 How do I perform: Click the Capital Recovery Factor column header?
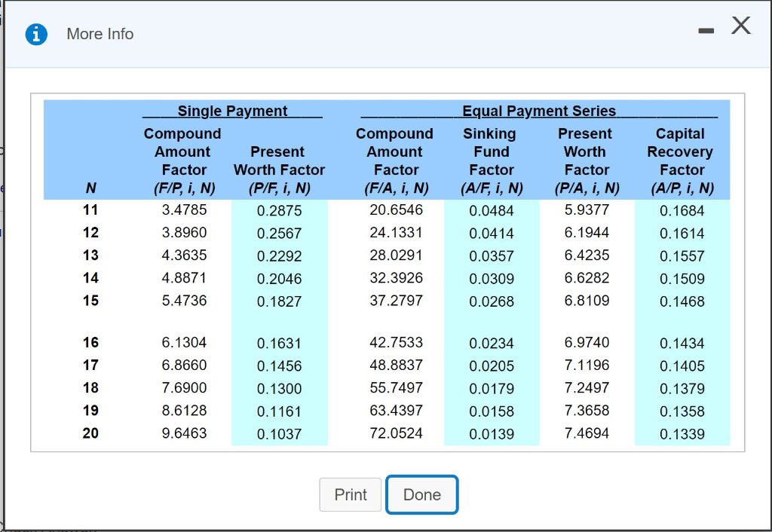point(682,161)
